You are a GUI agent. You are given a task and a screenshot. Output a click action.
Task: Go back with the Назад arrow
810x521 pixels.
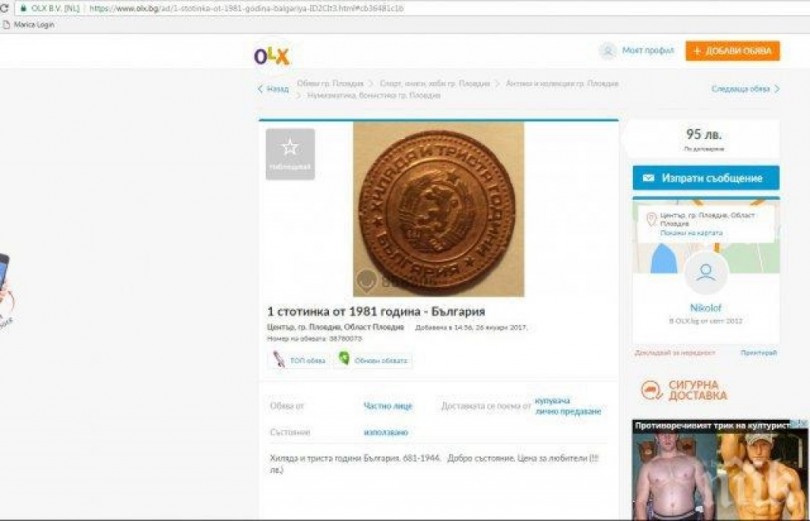(x=273, y=89)
